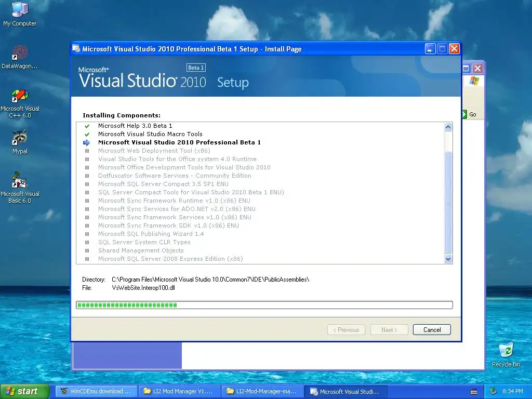Click the Cancel button
This screenshot has width=532, height=399.
(432, 330)
